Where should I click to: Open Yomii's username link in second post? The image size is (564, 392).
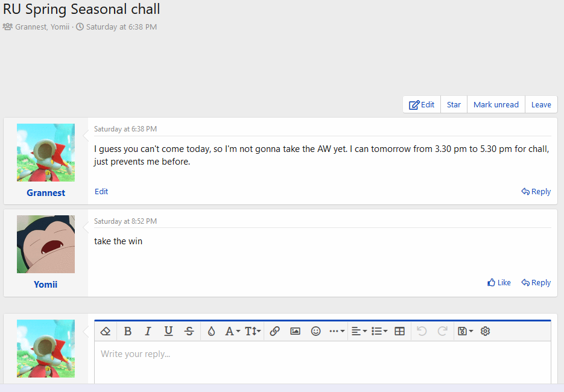click(x=46, y=285)
